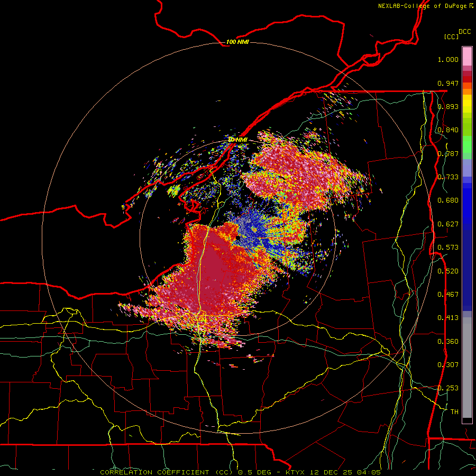Click the NEXLAB-College of DuPage title text

click(x=425, y=6)
